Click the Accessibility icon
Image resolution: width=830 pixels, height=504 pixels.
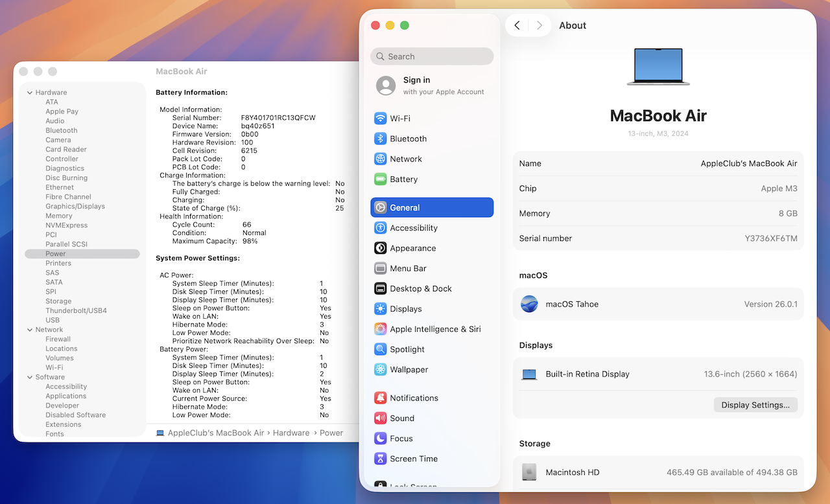[x=381, y=228]
